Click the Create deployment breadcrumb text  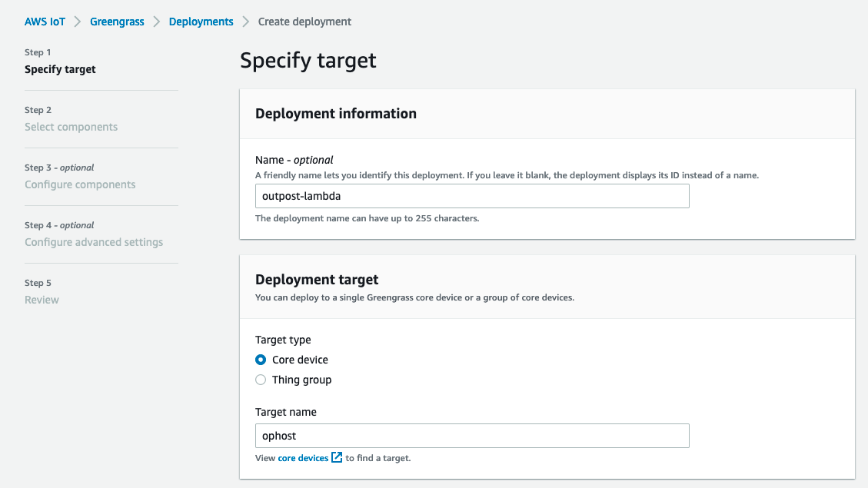(304, 22)
